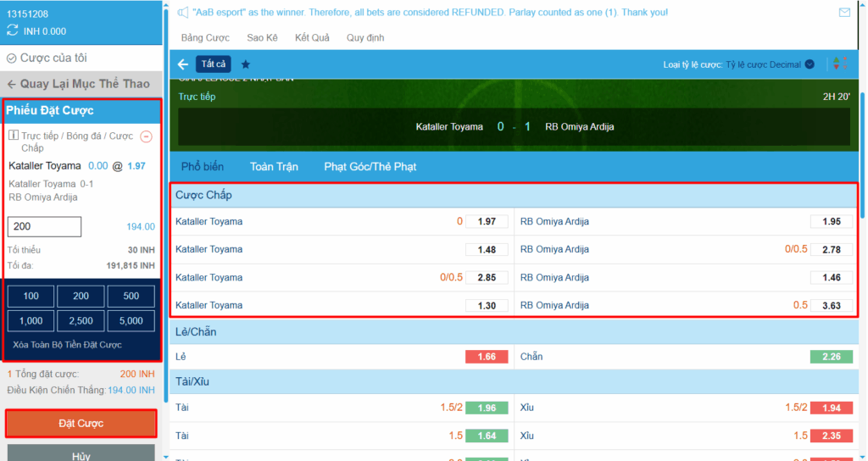Click the balance refresh icon beside INH
The width and height of the screenshot is (868, 461).
coord(12,31)
